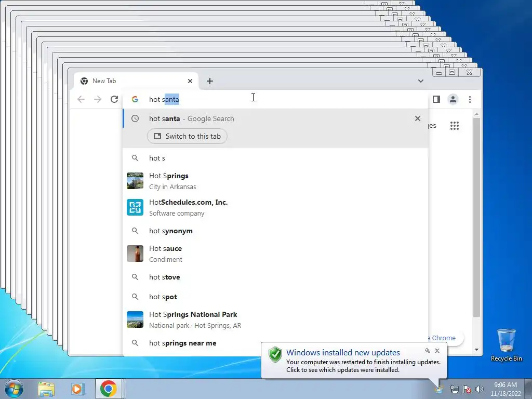Open the Chrome side panel icon
The width and height of the screenshot is (532, 399).
[x=436, y=99]
